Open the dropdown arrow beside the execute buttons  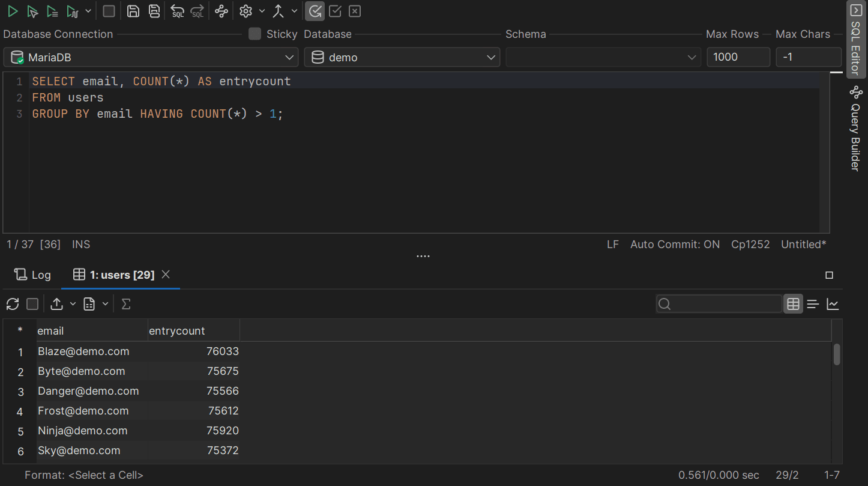(89, 11)
